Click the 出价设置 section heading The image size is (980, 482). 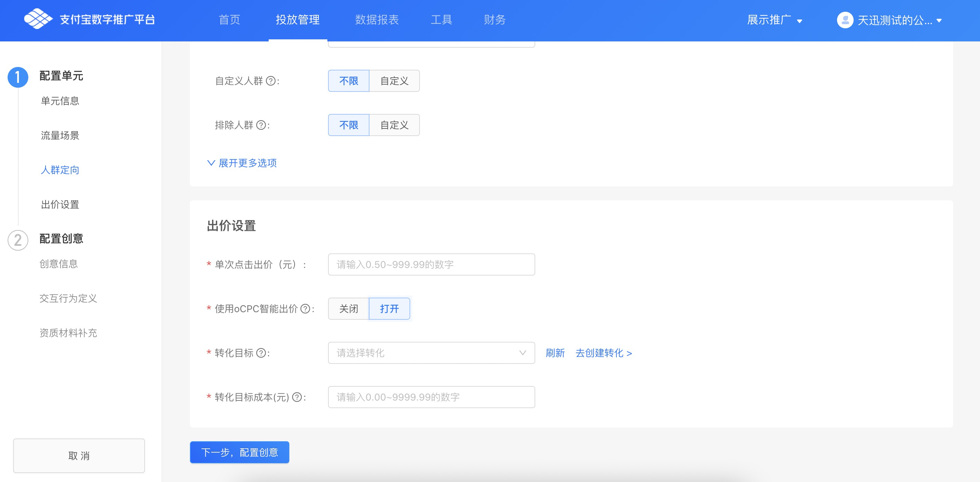(x=231, y=225)
